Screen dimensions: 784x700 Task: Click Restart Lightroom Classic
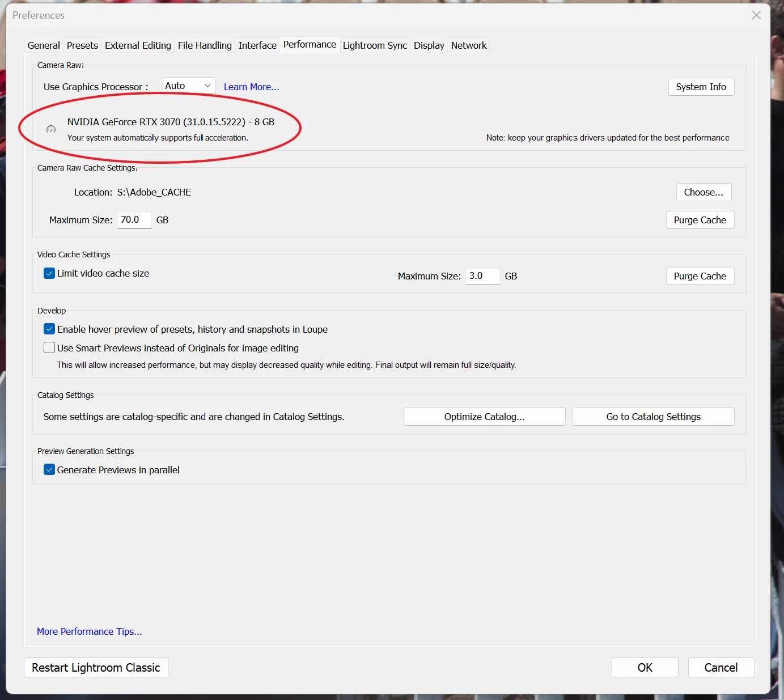tap(96, 668)
